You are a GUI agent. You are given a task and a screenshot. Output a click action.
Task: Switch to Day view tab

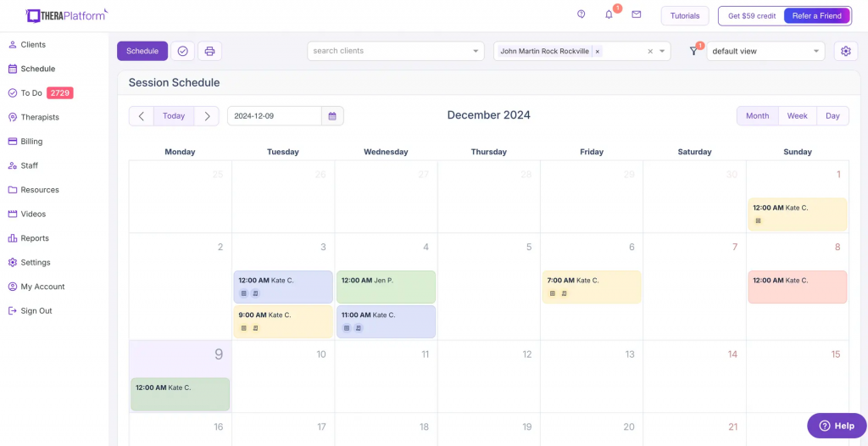(x=832, y=116)
